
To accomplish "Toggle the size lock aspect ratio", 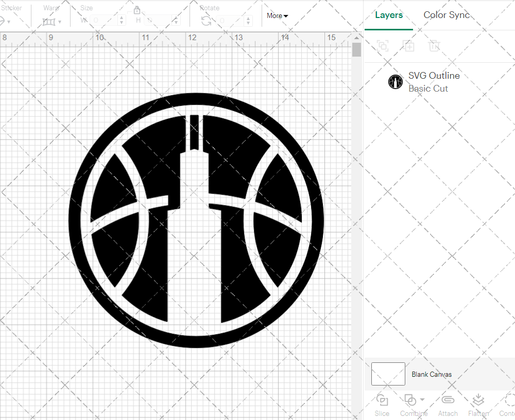I will coord(137,10).
